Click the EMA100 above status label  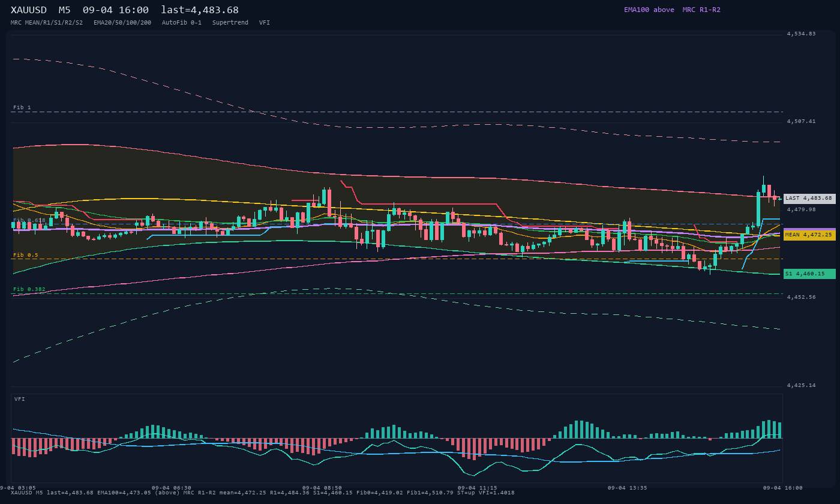(649, 10)
